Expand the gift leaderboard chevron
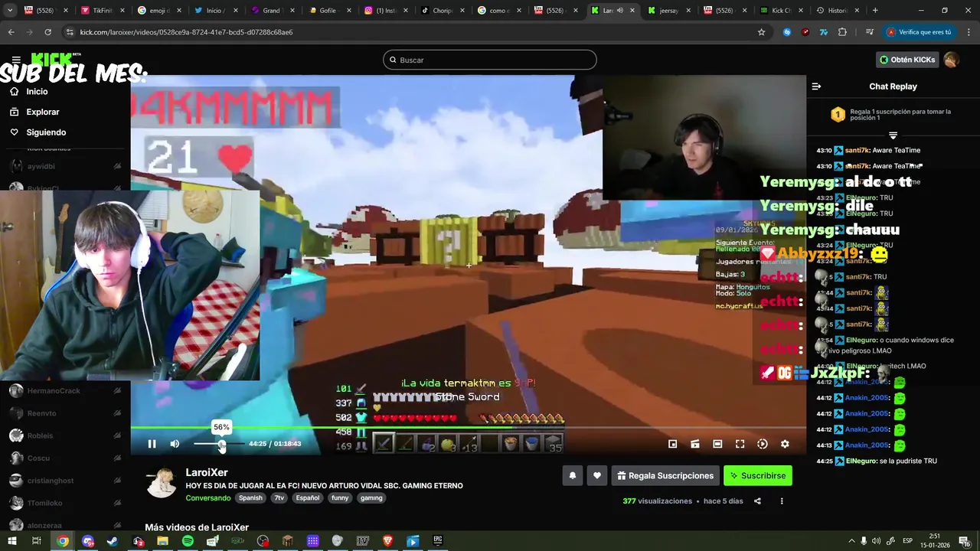This screenshot has height=551, width=980. [x=893, y=135]
